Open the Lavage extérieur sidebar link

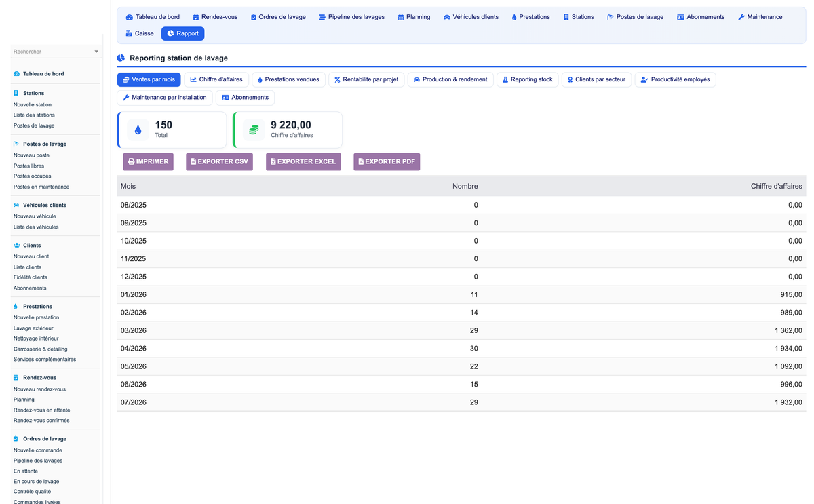[33, 328]
